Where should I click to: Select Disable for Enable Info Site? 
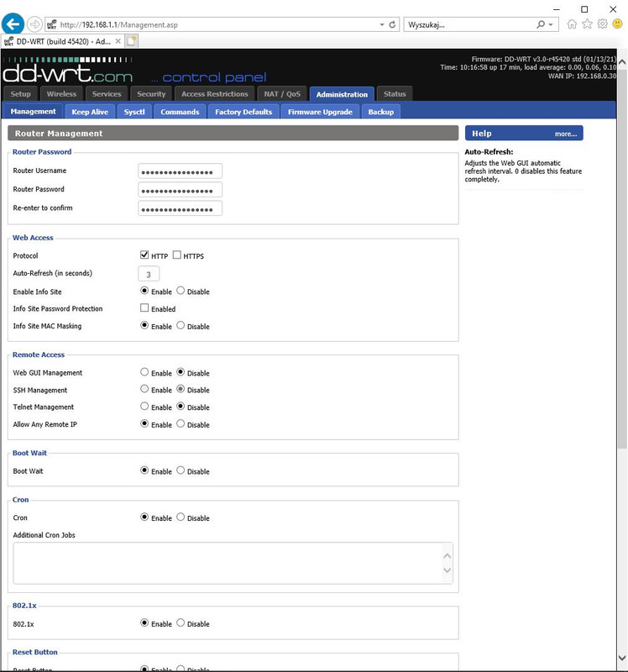coord(181,291)
